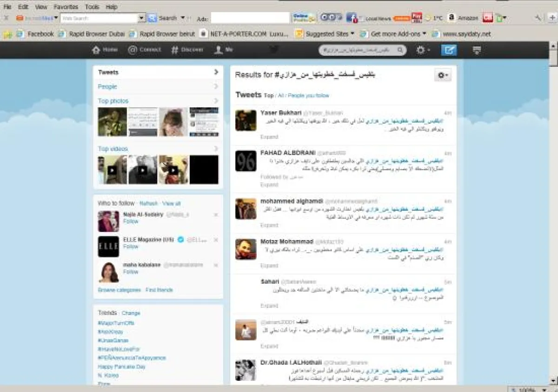Viewport: 558px width, 392px height.
Task: Expand the Suggested Sites favorites dropdown
Action: click(x=352, y=34)
